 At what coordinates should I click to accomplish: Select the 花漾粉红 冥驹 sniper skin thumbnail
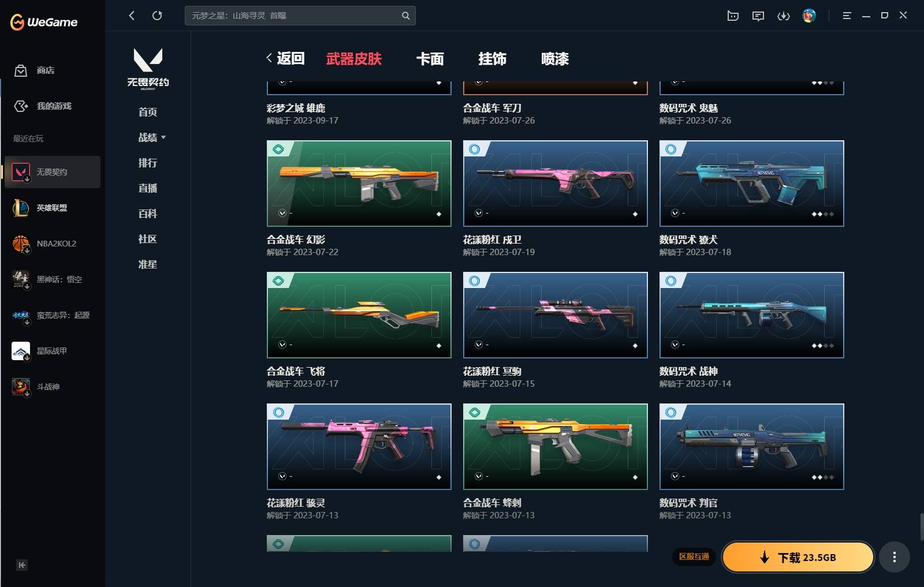555,315
